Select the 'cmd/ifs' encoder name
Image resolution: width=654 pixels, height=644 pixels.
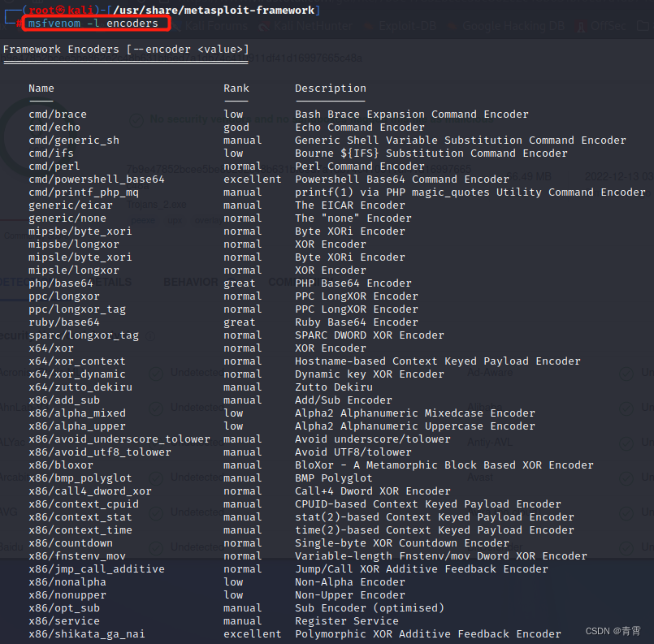(x=51, y=153)
